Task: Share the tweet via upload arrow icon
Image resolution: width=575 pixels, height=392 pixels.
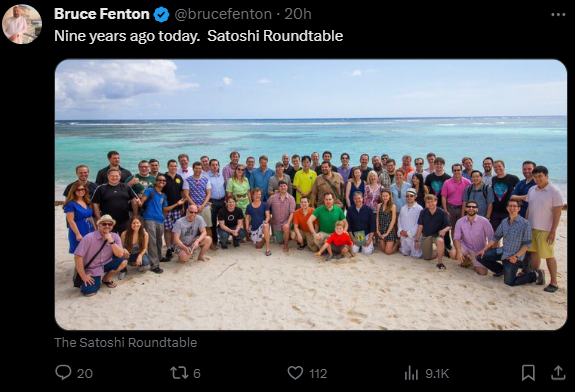Action: point(558,373)
